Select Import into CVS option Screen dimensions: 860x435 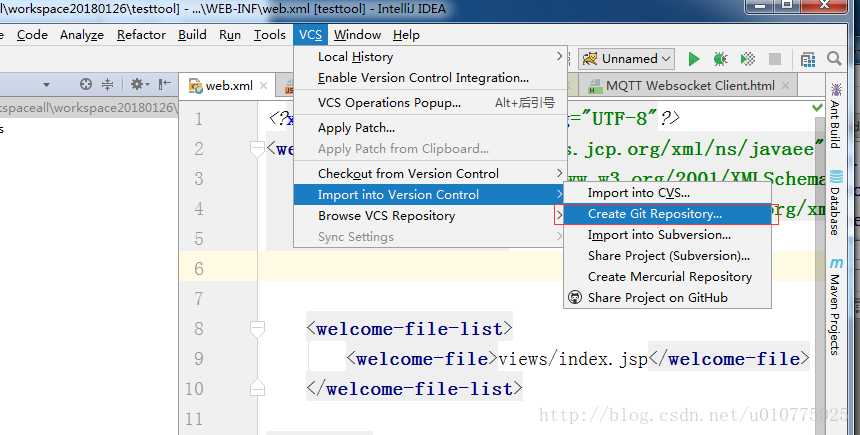coord(667,193)
